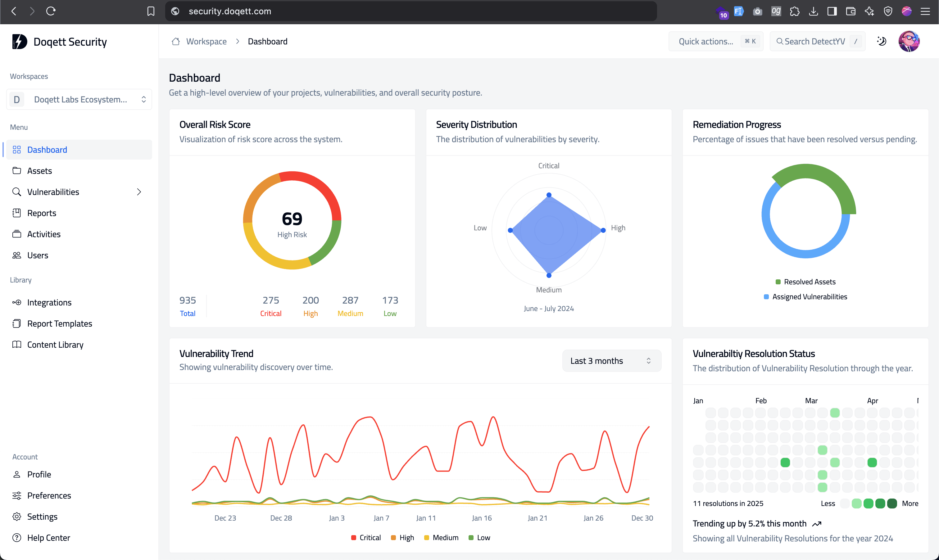This screenshot has height=560, width=939.
Task: Click the browser bookmark icon
Action: 151,11
